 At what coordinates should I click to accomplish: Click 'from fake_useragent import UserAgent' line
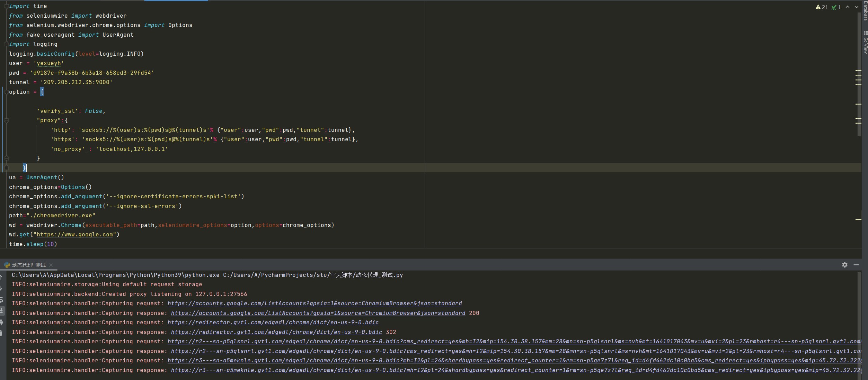point(71,35)
